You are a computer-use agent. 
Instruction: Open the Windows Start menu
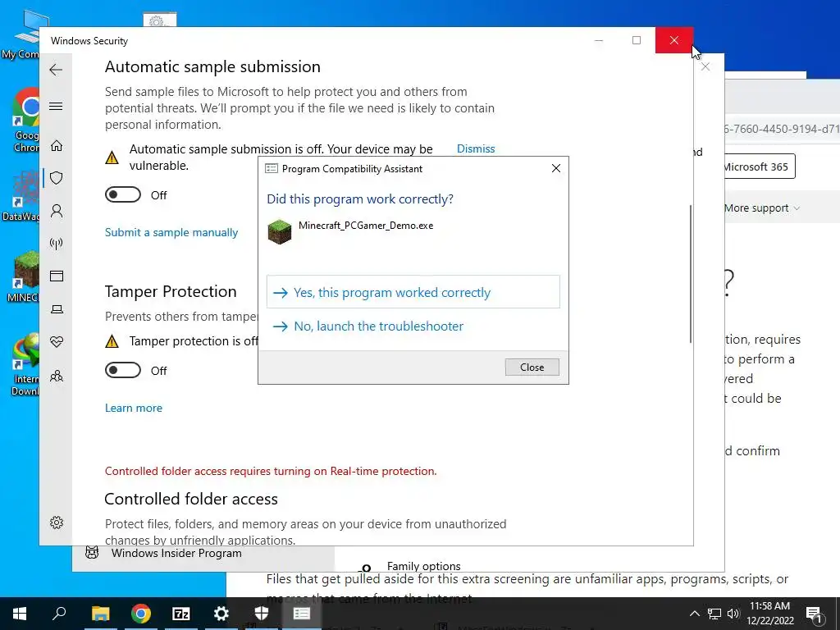pyautogui.click(x=20, y=614)
